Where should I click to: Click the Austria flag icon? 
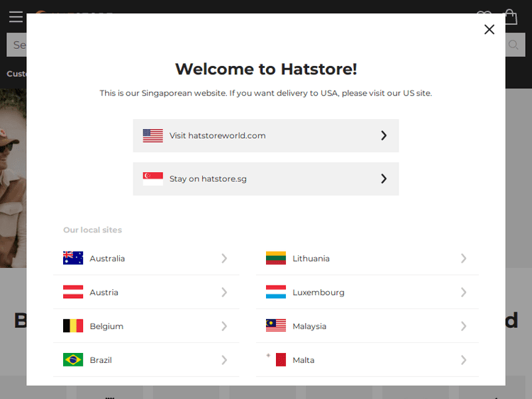pyautogui.click(x=73, y=292)
